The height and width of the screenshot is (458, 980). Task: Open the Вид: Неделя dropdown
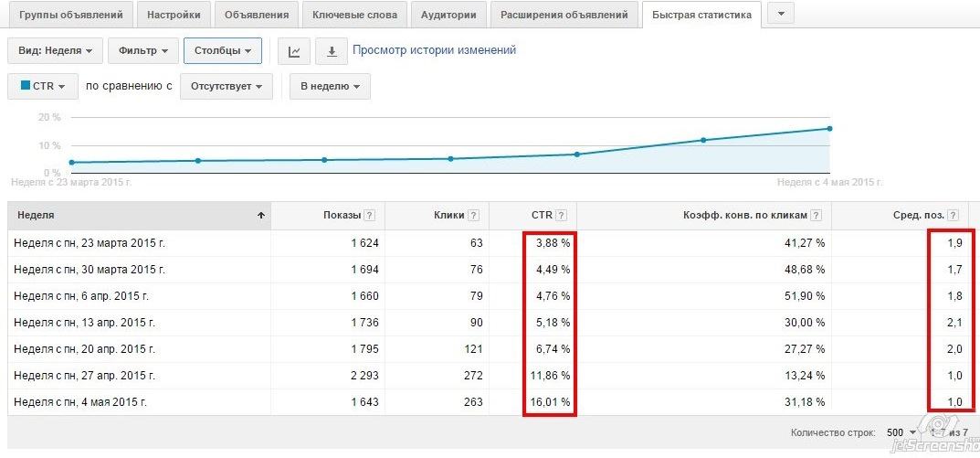pyautogui.click(x=55, y=51)
